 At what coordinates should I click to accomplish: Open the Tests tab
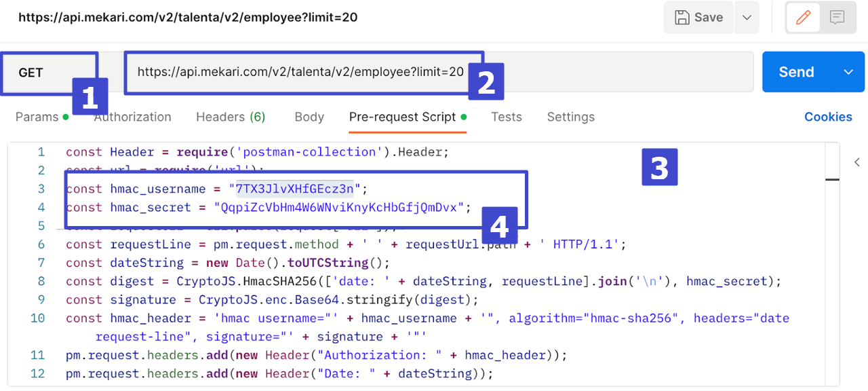[507, 117]
